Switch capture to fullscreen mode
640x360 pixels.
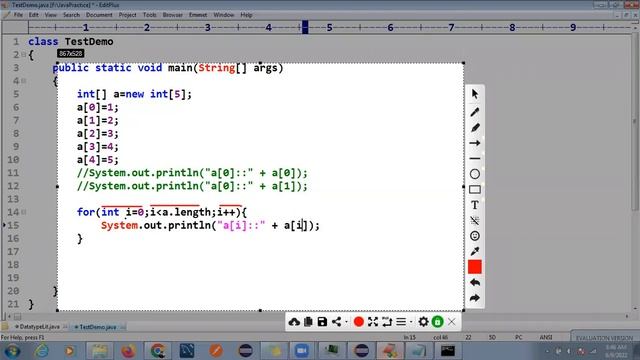pos(373,322)
